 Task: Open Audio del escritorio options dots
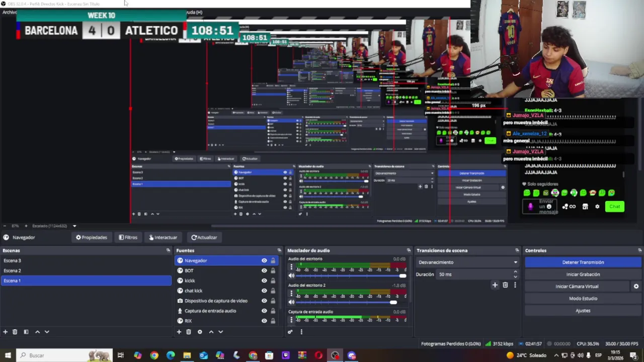(291, 267)
